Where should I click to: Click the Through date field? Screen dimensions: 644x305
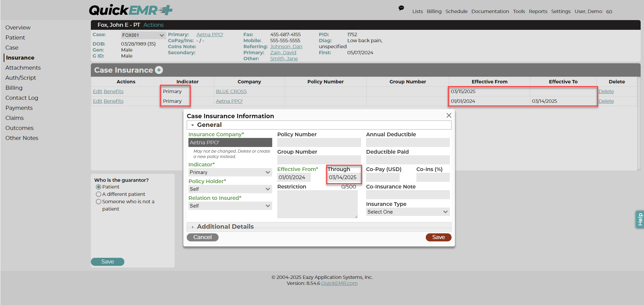coord(344,177)
